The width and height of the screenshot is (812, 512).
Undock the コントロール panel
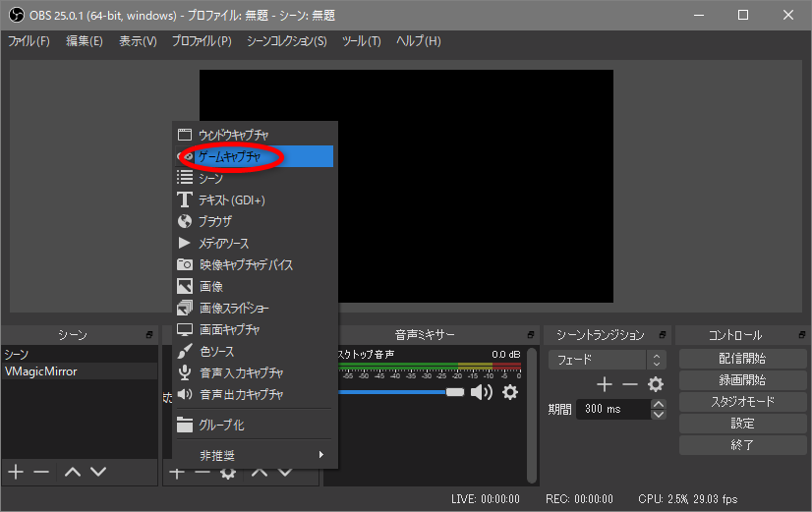(801, 335)
